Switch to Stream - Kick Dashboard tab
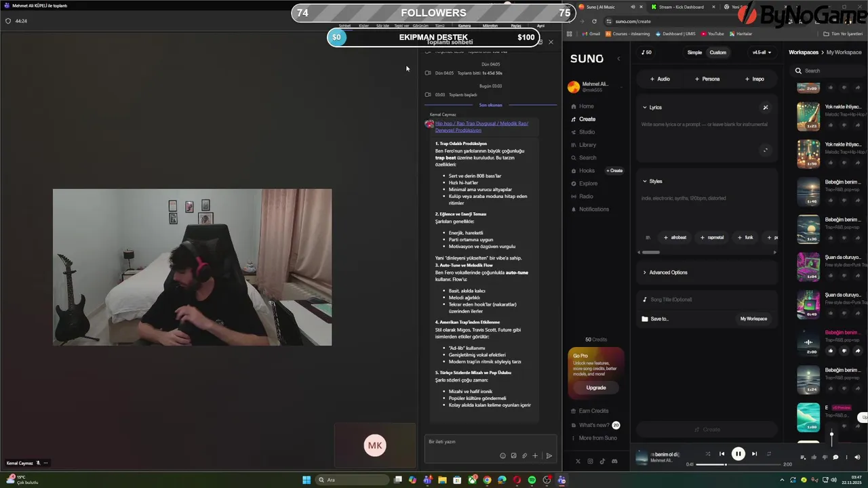This screenshot has height=488, width=868. pyautogui.click(x=681, y=7)
